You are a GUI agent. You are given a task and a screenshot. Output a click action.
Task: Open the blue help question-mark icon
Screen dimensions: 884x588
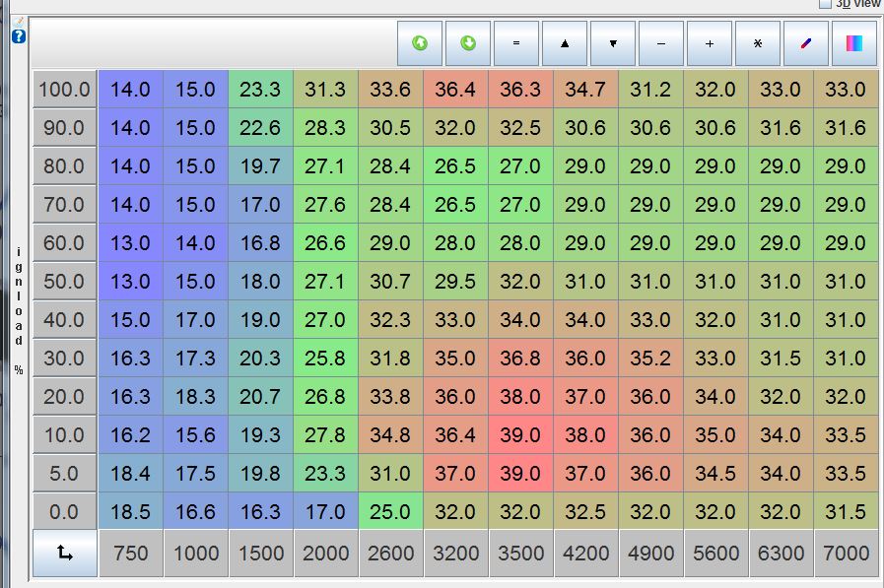coord(19,35)
